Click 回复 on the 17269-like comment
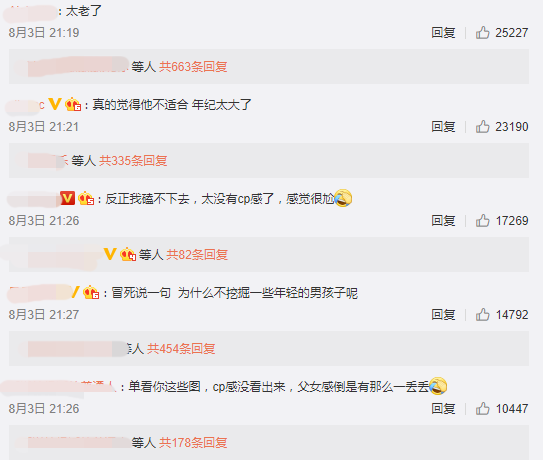The image size is (543, 460). coord(443,221)
